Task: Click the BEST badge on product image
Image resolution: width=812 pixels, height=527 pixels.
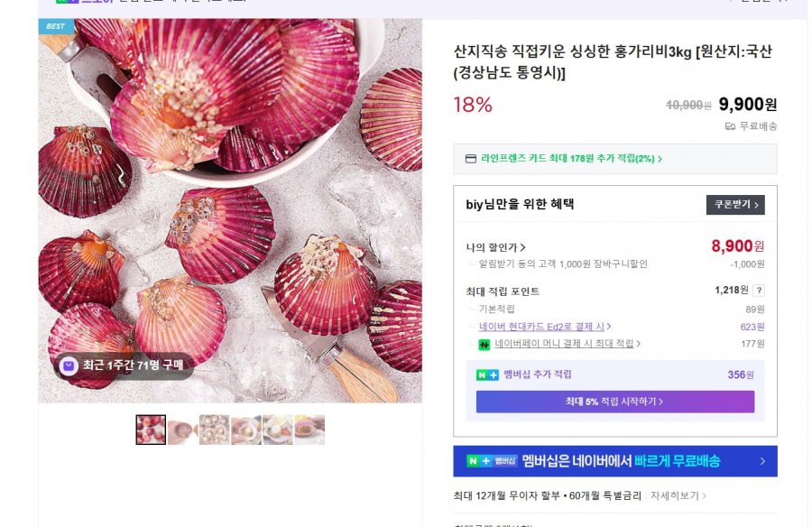Action: pos(56,26)
